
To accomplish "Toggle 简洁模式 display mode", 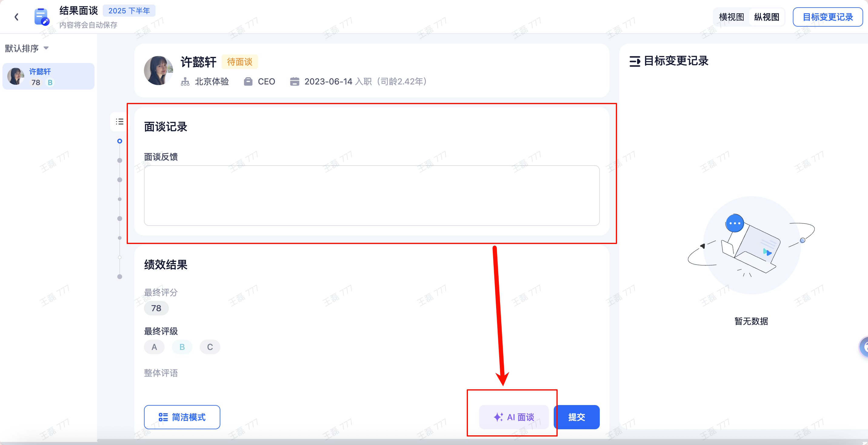I will 182,417.
